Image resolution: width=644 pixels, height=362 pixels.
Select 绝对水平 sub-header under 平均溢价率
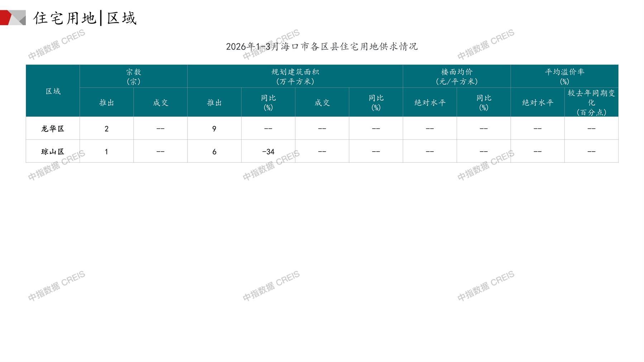(537, 103)
